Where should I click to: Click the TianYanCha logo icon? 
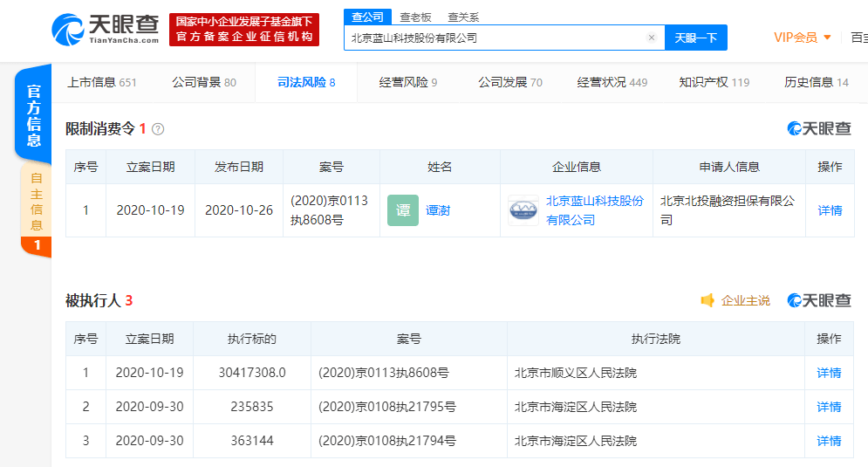click(x=68, y=29)
